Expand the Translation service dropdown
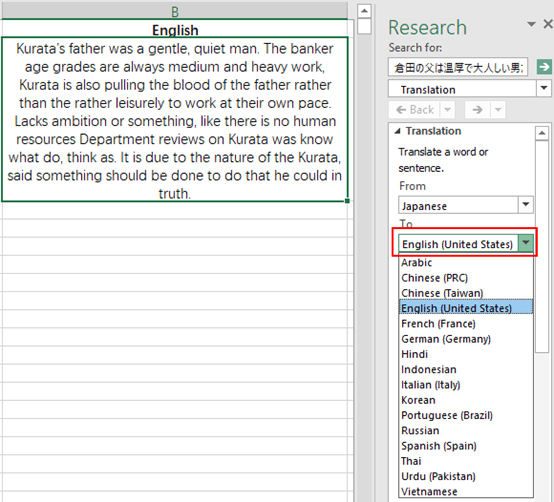This screenshot has height=502, width=554. point(543,88)
